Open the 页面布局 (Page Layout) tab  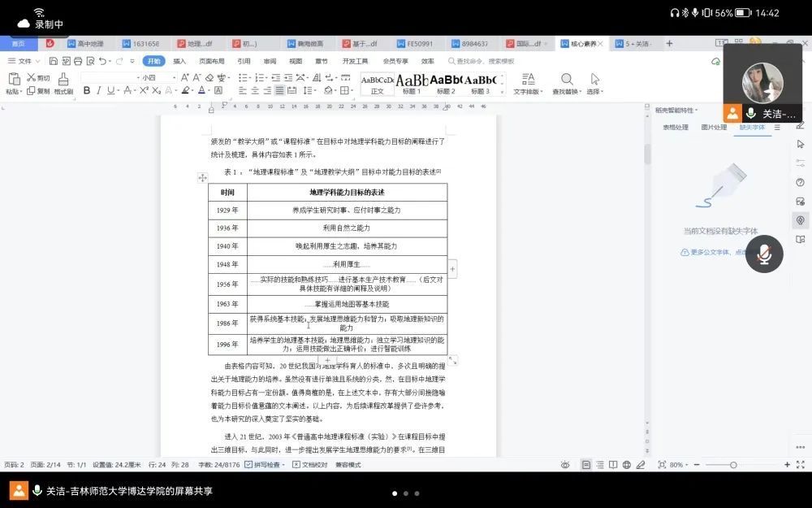(211, 61)
